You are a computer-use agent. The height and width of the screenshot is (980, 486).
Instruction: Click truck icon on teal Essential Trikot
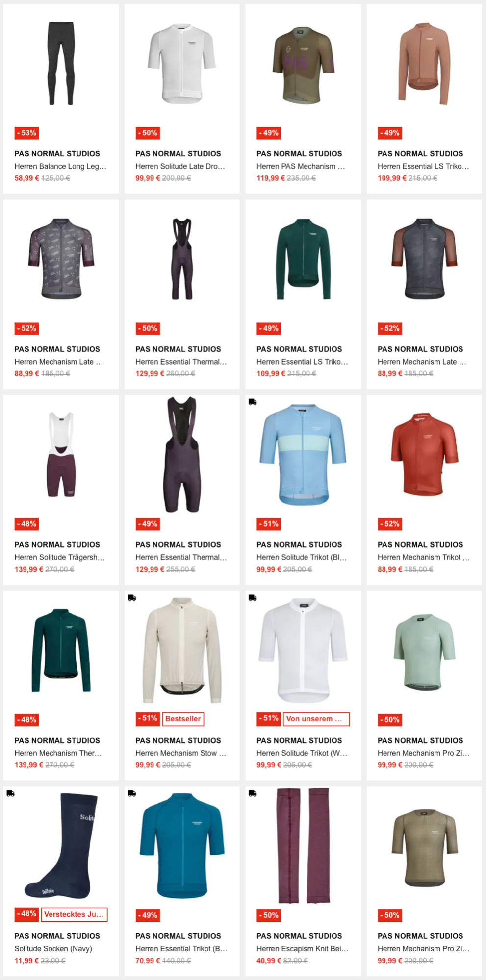pos(132,793)
